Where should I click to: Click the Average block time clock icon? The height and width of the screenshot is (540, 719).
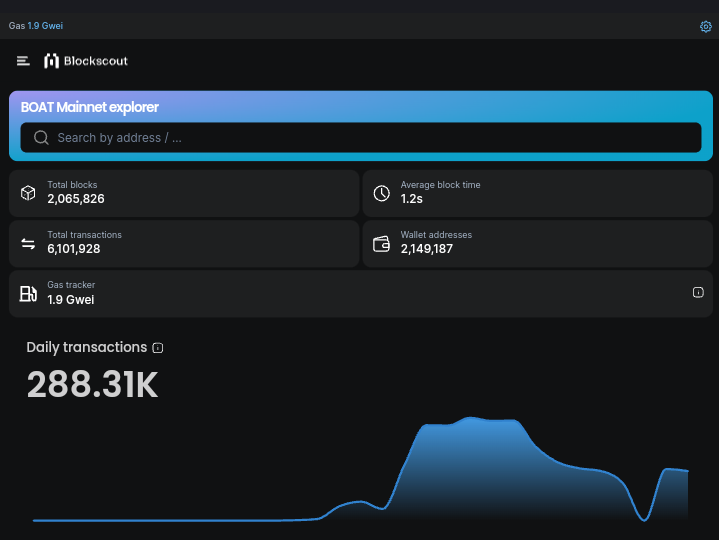click(382, 193)
